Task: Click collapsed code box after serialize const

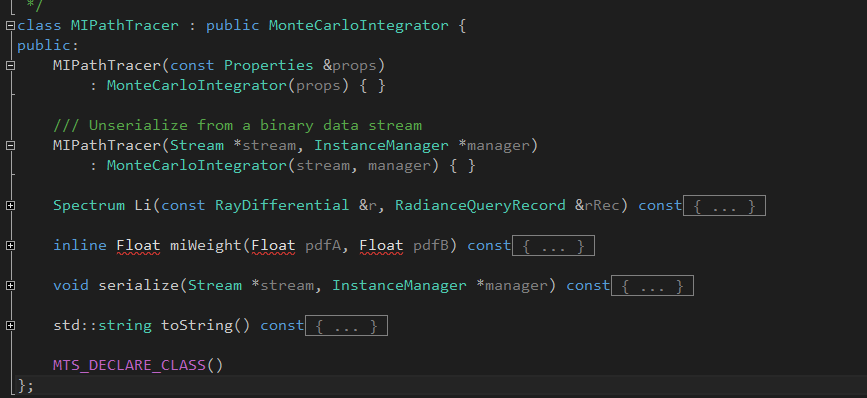Action: coord(652,286)
